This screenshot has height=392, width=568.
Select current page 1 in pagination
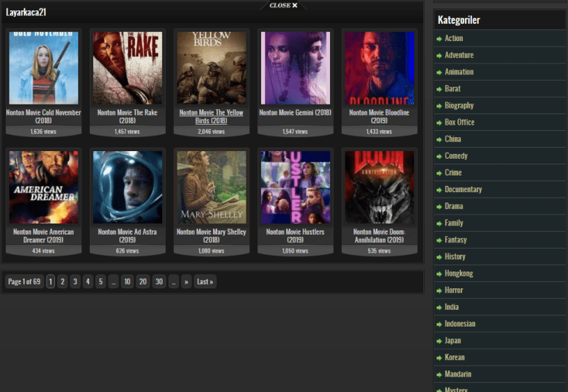coord(50,281)
